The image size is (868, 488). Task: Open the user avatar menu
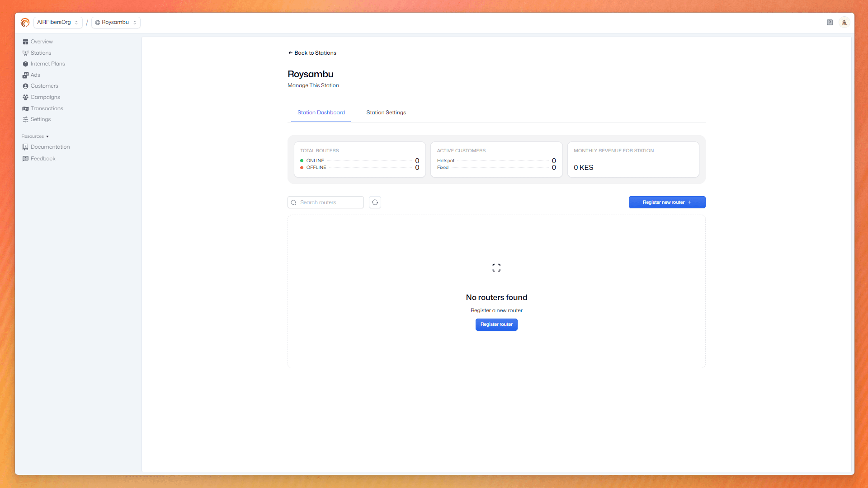[844, 23]
